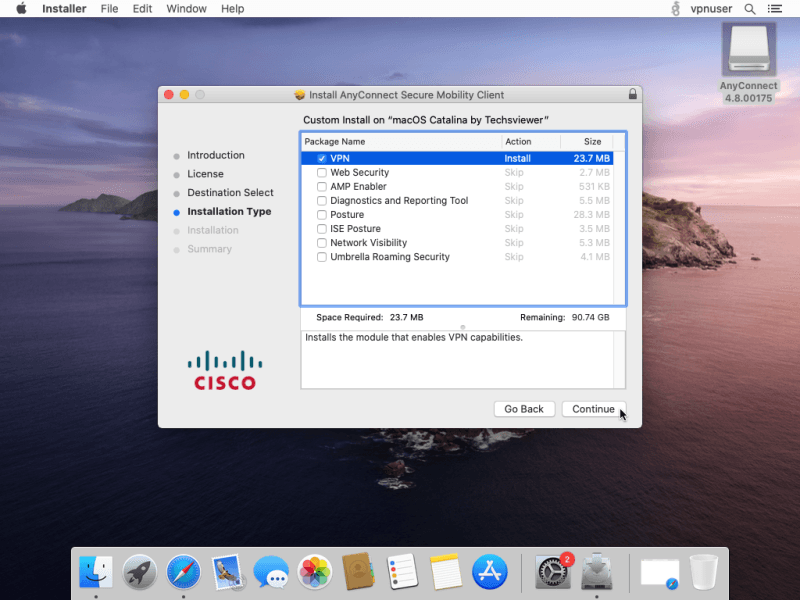This screenshot has height=600, width=800.
Task: Open Safari compass icon in the Dock
Action: 183,571
